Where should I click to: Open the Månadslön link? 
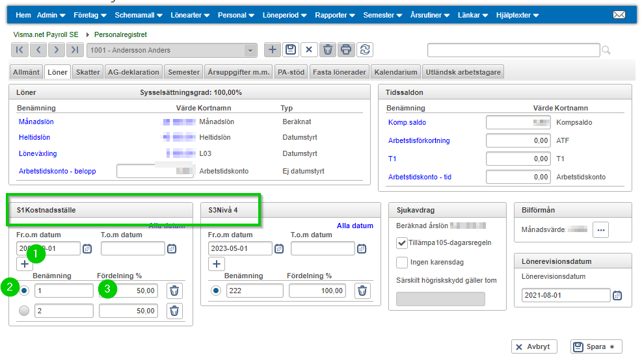tap(34, 121)
